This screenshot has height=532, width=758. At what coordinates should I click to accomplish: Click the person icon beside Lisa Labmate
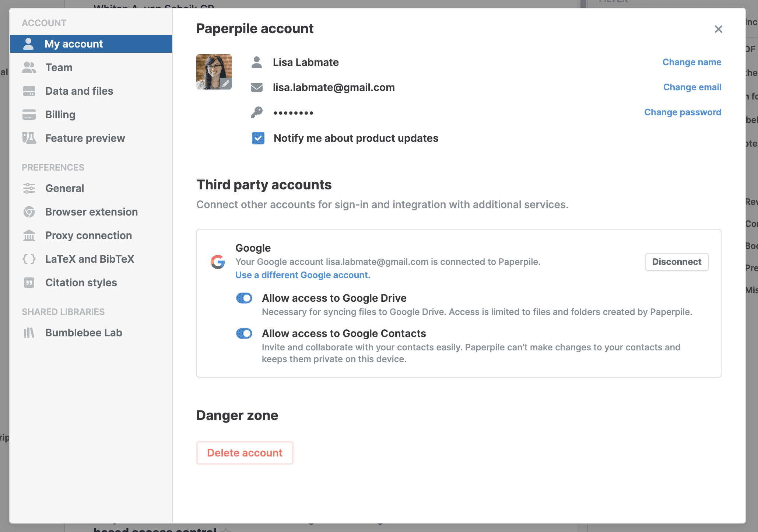(x=257, y=62)
